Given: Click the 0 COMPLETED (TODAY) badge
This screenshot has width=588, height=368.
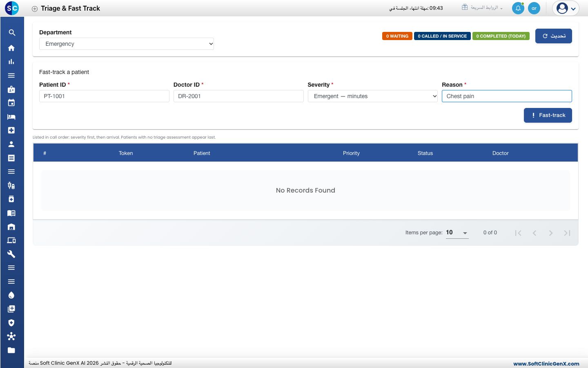Looking at the screenshot, I should point(501,36).
